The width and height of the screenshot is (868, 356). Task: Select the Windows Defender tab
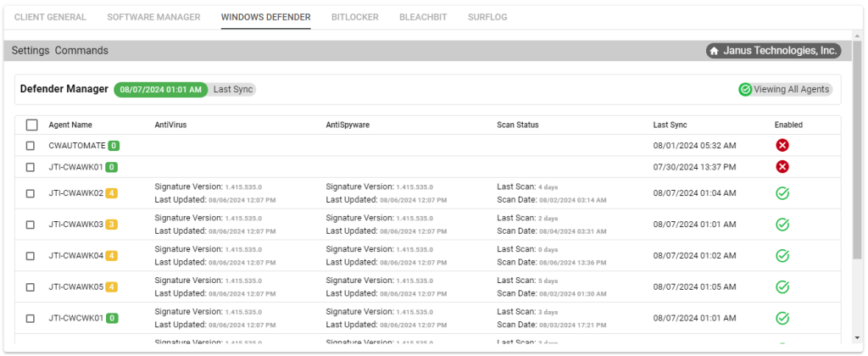(265, 17)
